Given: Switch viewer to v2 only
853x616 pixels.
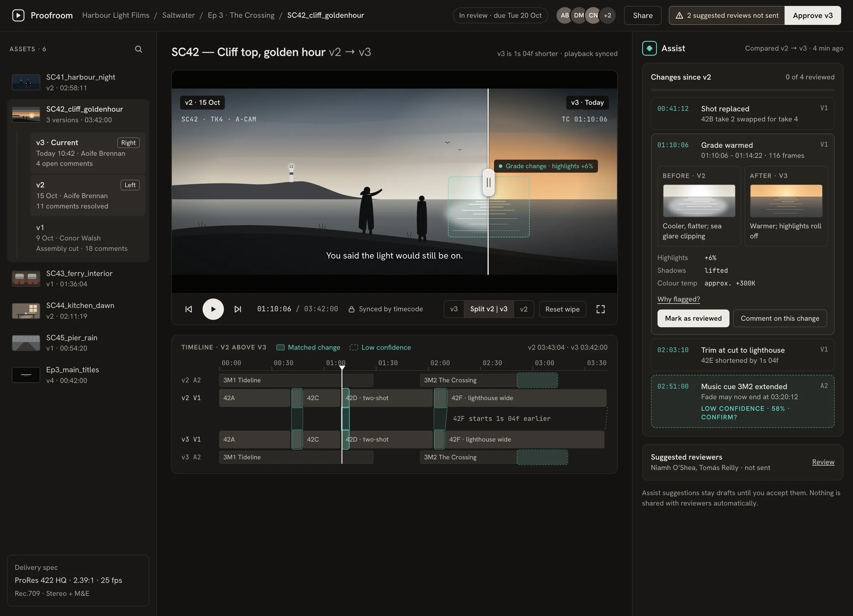Looking at the screenshot, I should pos(524,309).
